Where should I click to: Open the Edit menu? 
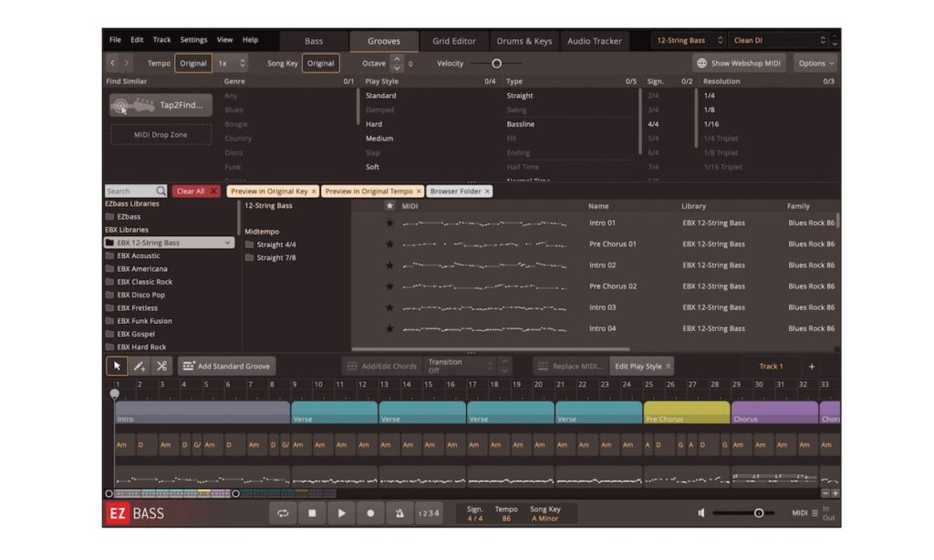pyautogui.click(x=137, y=39)
